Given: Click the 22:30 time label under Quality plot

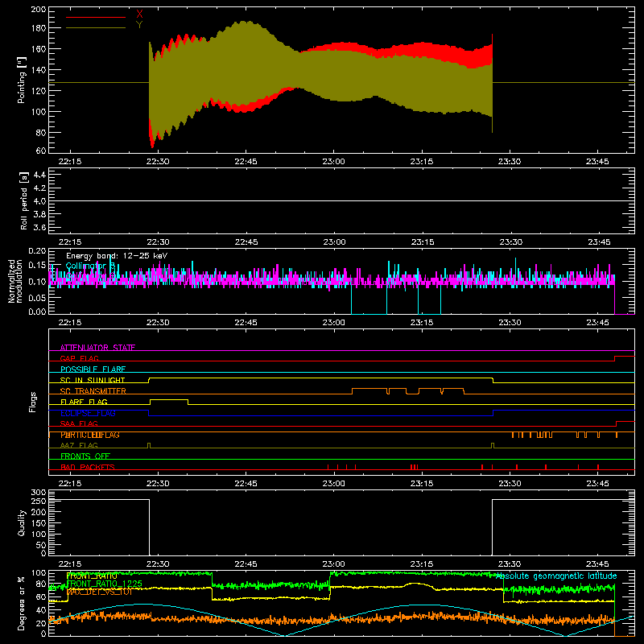Looking at the screenshot, I should 158,564.
